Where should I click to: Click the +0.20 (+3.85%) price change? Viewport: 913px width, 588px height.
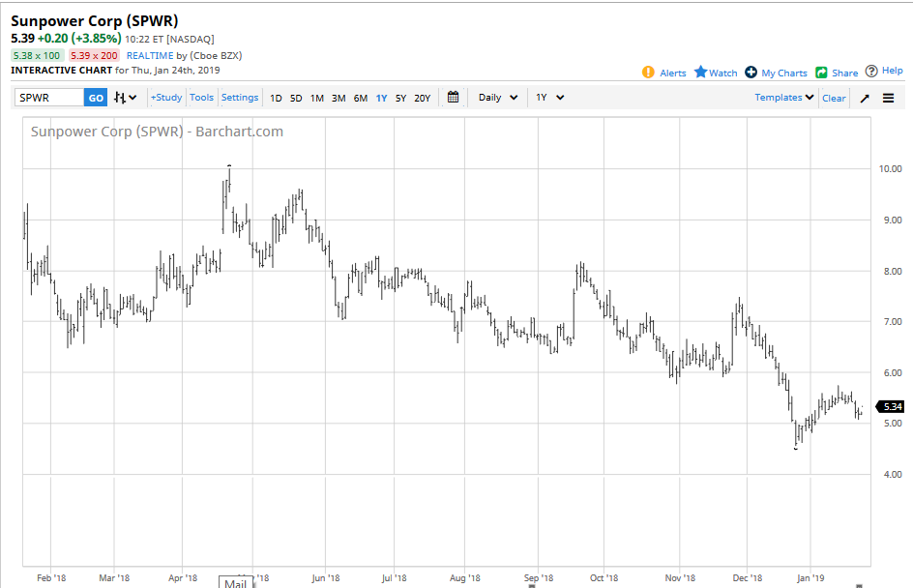[79, 39]
